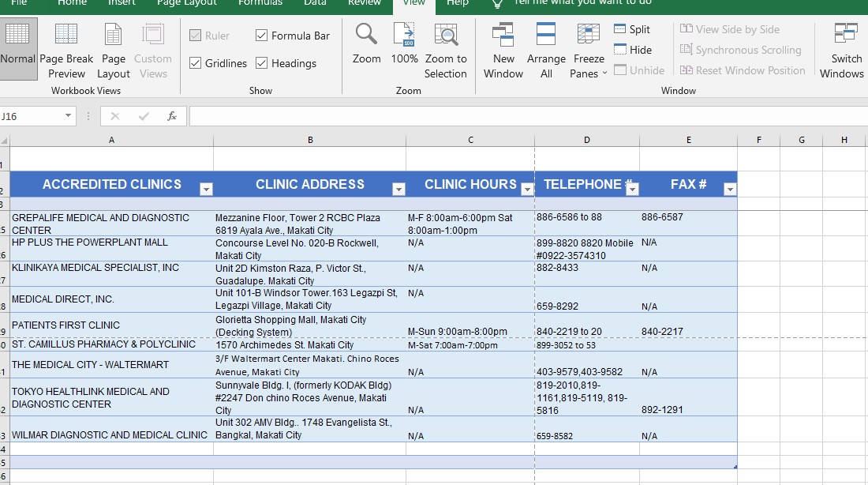Select the HP PLUS THE POWERPLANT MALL cell
The width and height of the screenshot is (868, 485).
[111, 248]
